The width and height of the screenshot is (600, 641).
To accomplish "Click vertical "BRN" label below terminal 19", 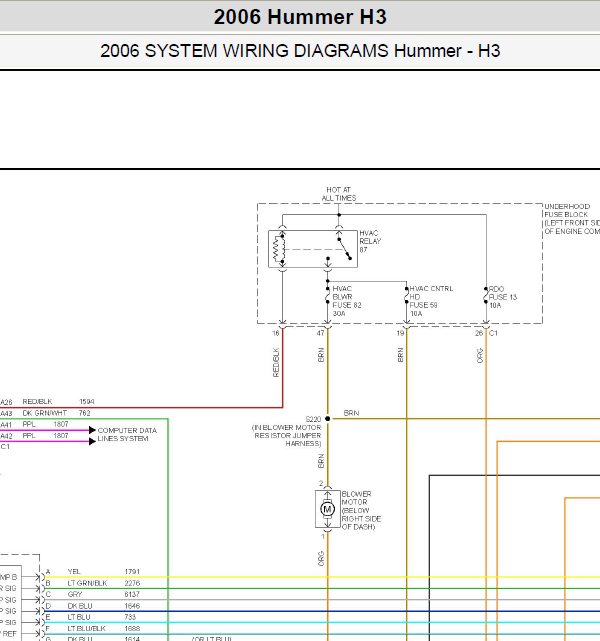I will click(x=400, y=355).
